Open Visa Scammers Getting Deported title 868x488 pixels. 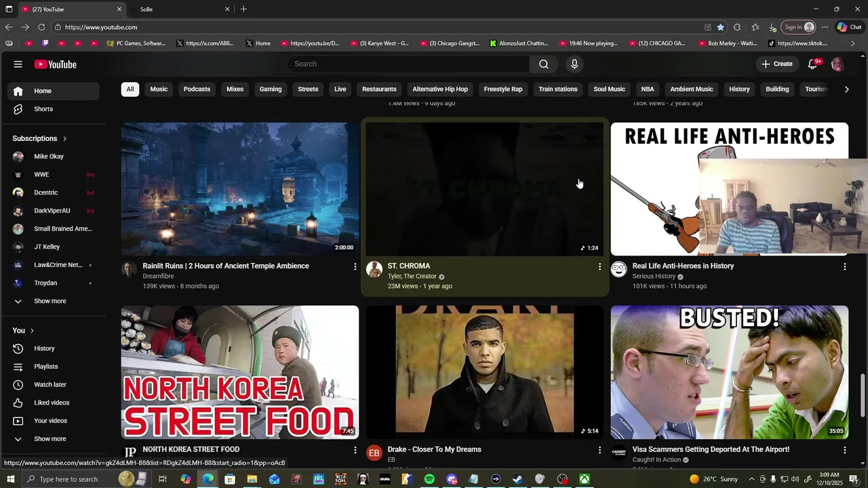[711, 449]
